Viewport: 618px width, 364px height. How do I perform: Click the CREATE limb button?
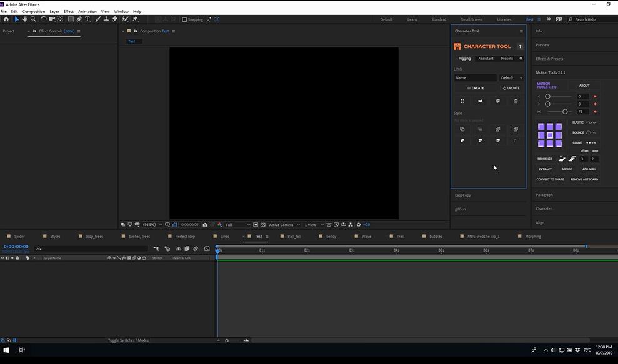pos(476,88)
